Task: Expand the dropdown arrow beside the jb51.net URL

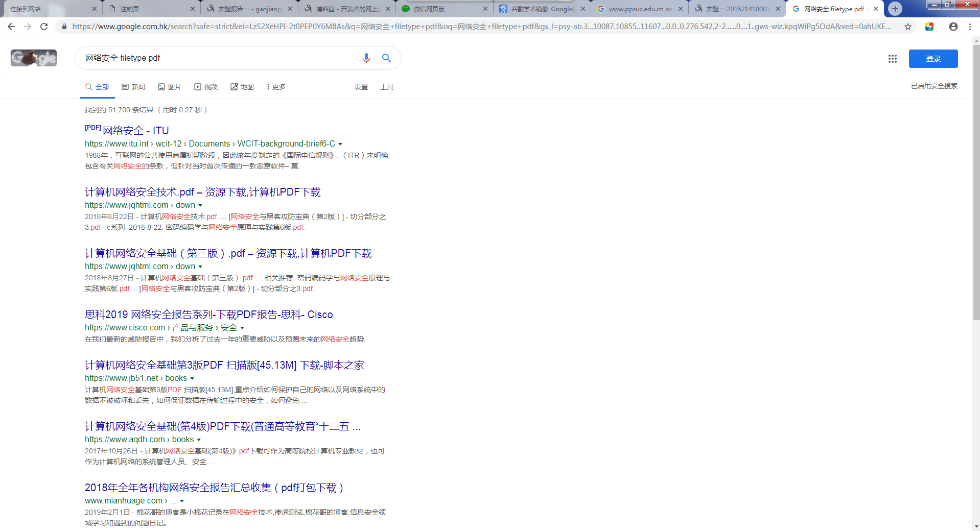Action: pos(192,378)
